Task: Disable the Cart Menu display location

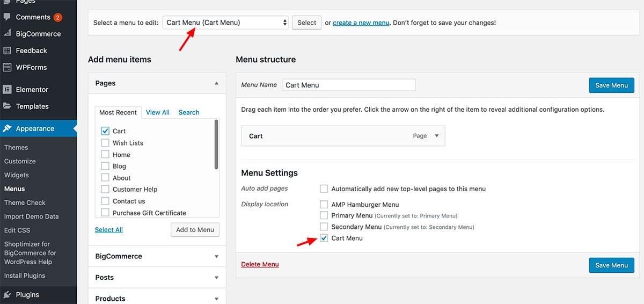Action: 324,238
